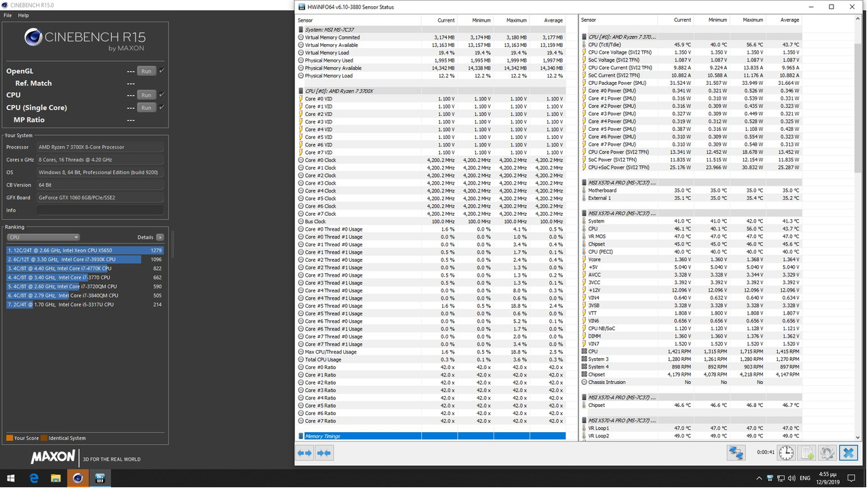The height and width of the screenshot is (489, 868).
Task: Click the clock icon beside Bus Clock
Action: point(301,221)
